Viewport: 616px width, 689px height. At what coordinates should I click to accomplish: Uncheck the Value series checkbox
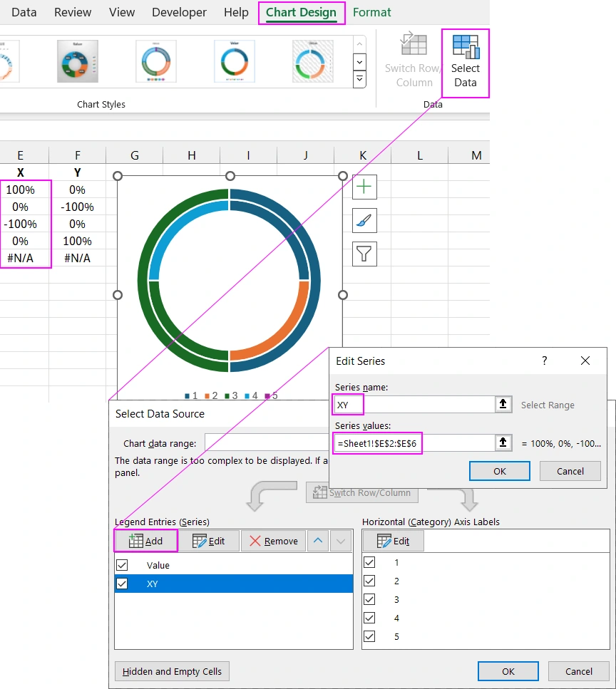(x=122, y=564)
